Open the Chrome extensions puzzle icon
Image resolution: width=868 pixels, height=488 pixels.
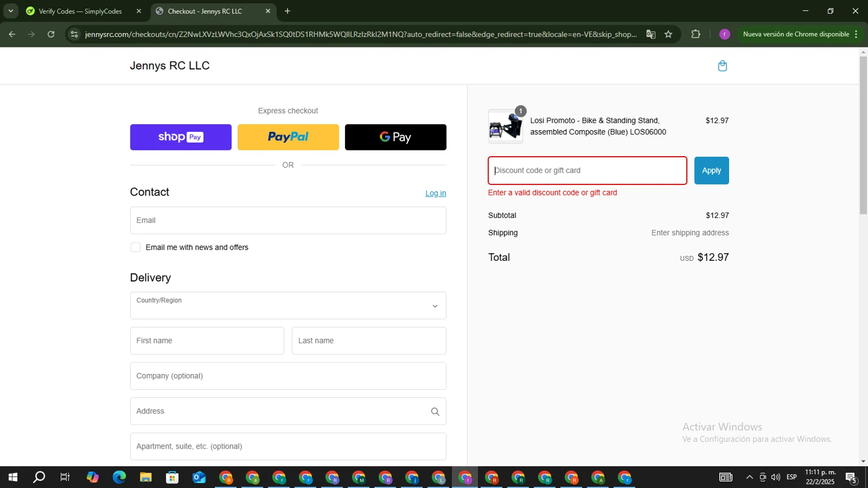pyautogui.click(x=696, y=34)
